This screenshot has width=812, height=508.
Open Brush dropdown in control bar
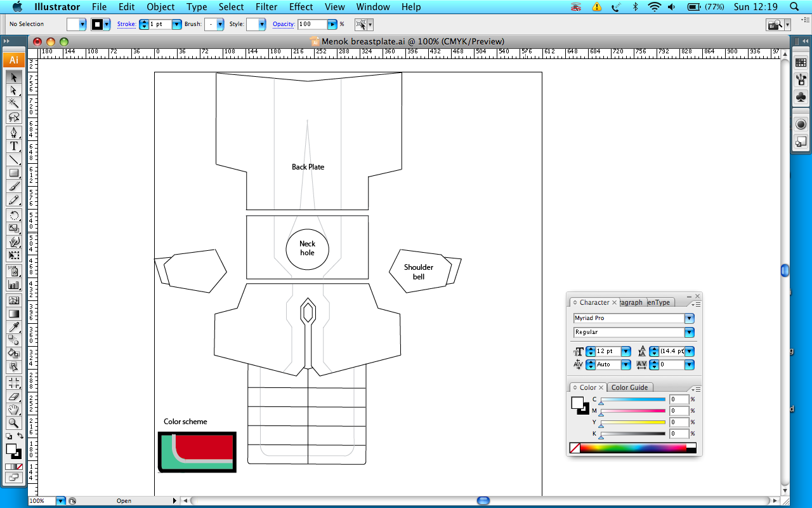[220, 24]
